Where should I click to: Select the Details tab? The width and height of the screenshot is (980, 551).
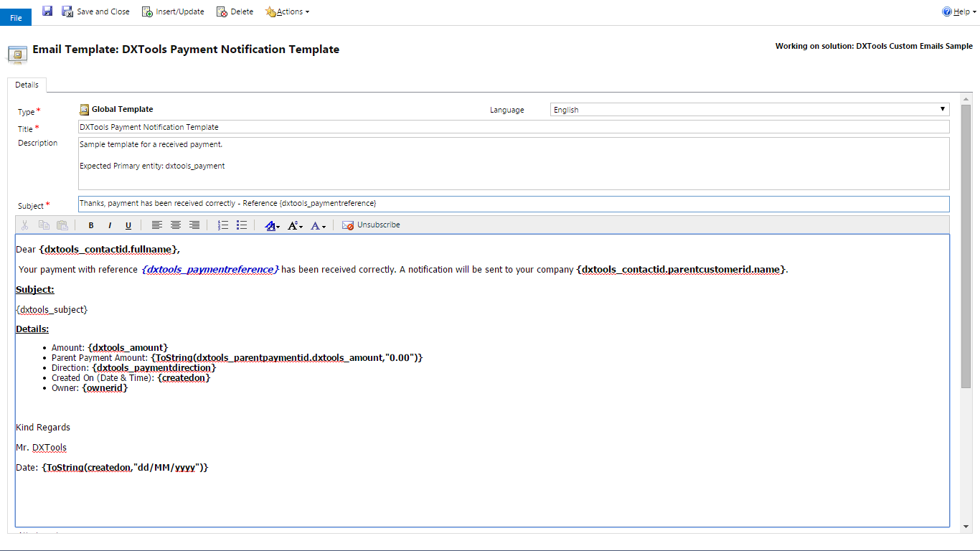(27, 85)
